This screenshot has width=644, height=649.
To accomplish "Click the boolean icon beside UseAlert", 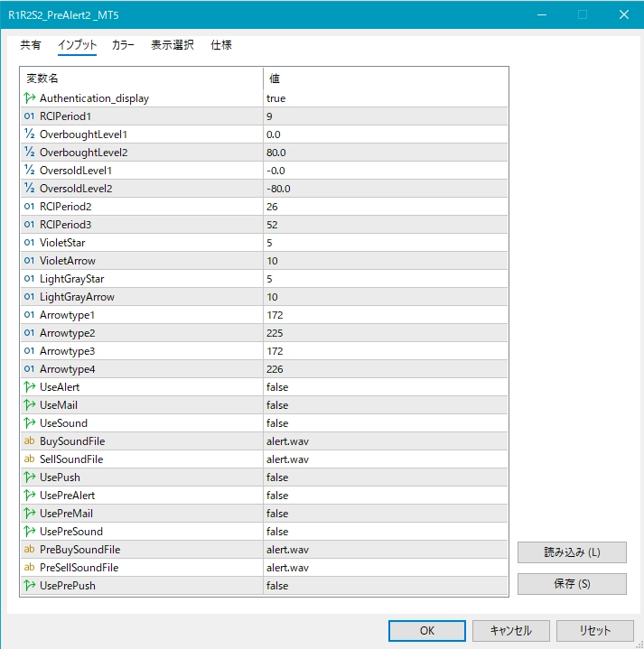I will [x=30, y=387].
